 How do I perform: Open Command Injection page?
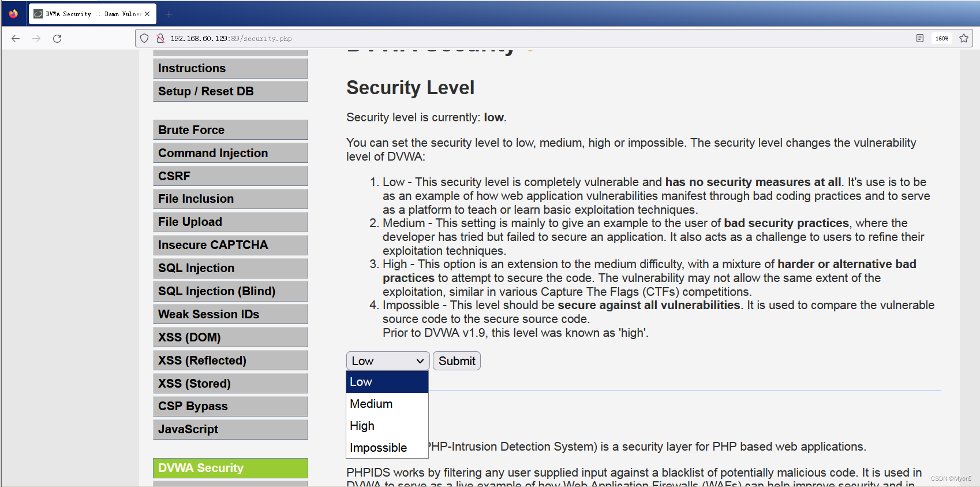pos(230,153)
